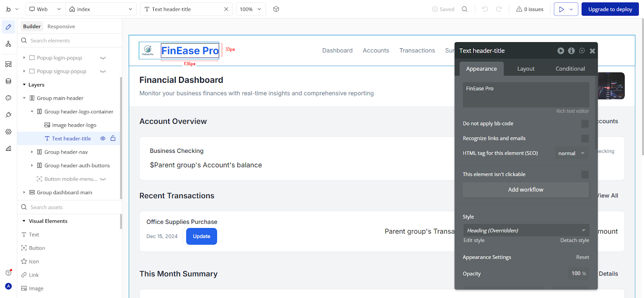This screenshot has height=298, width=644.
Task: Open the Heading (Overridden) style dropdown
Action: tap(526, 230)
